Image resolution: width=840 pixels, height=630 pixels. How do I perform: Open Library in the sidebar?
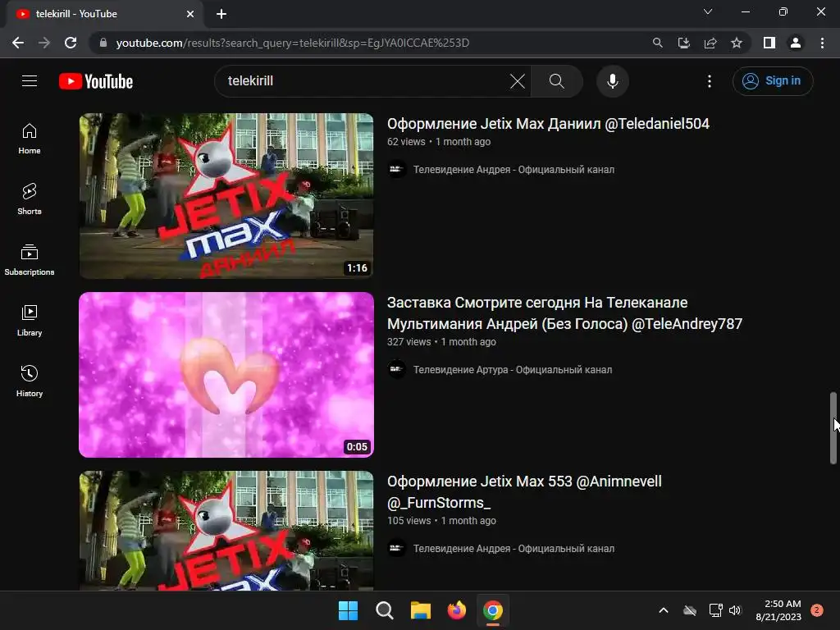click(x=30, y=321)
